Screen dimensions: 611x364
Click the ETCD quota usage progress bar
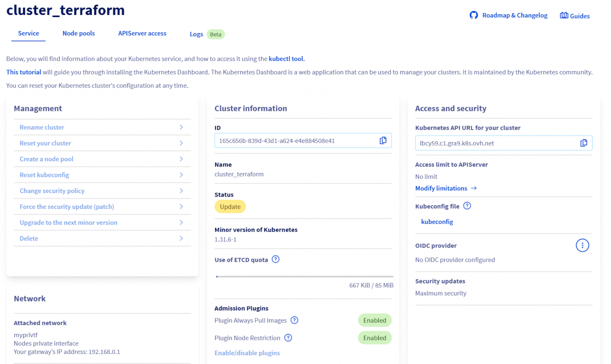click(x=304, y=276)
